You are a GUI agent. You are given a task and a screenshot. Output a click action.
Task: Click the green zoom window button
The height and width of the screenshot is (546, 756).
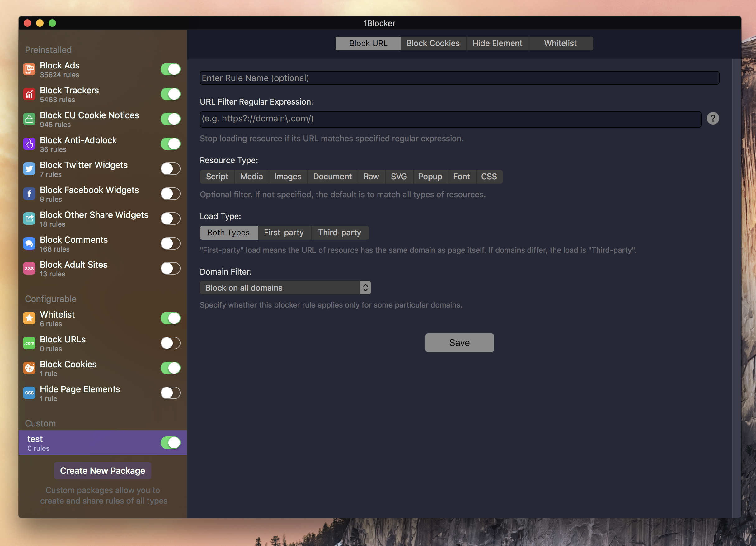tap(52, 23)
